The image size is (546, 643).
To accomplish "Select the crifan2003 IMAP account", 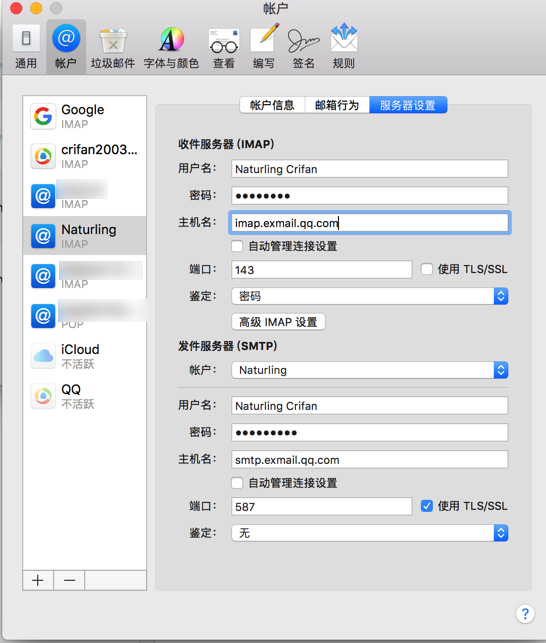I will [85, 156].
